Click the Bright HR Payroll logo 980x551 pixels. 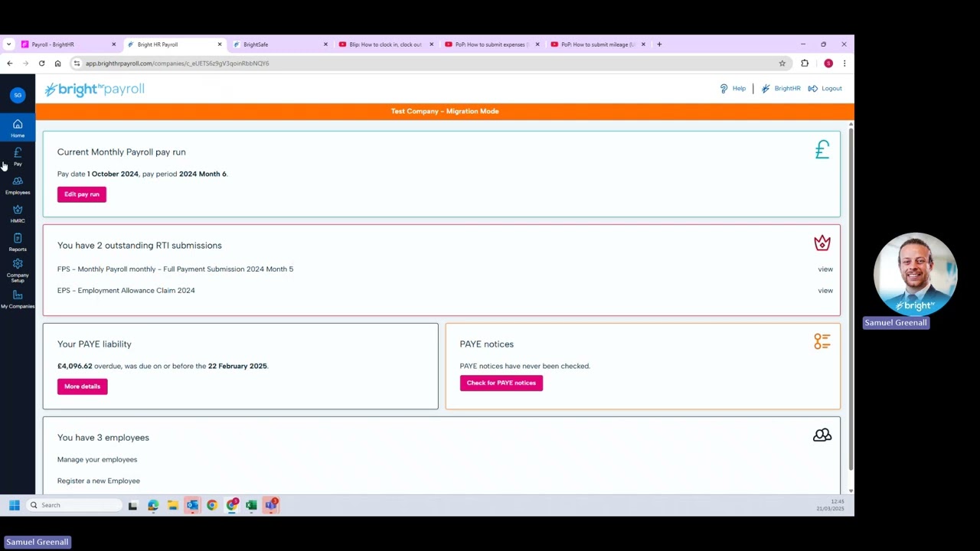click(x=94, y=90)
